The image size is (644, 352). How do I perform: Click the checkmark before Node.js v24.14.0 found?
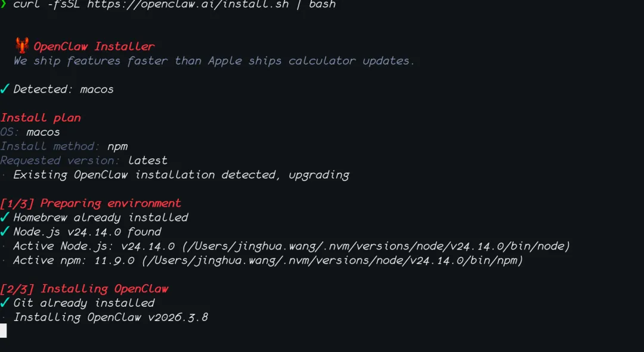tap(5, 231)
